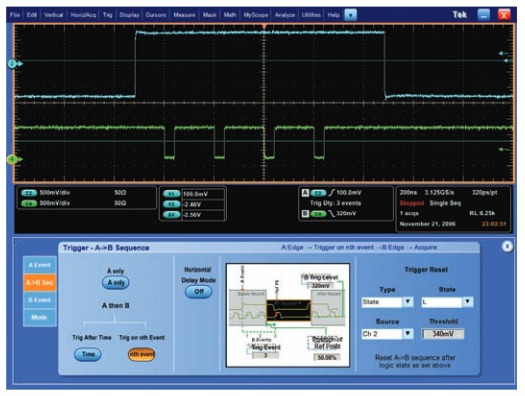Viewport: 525px width, 396px height.
Task: Open the Analyze menu
Action: pos(285,15)
